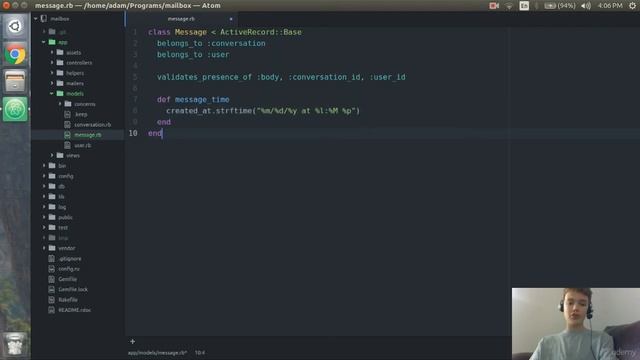This screenshot has height=360, width=640.
Task: Collapse the app folder
Action: (x=44, y=42)
